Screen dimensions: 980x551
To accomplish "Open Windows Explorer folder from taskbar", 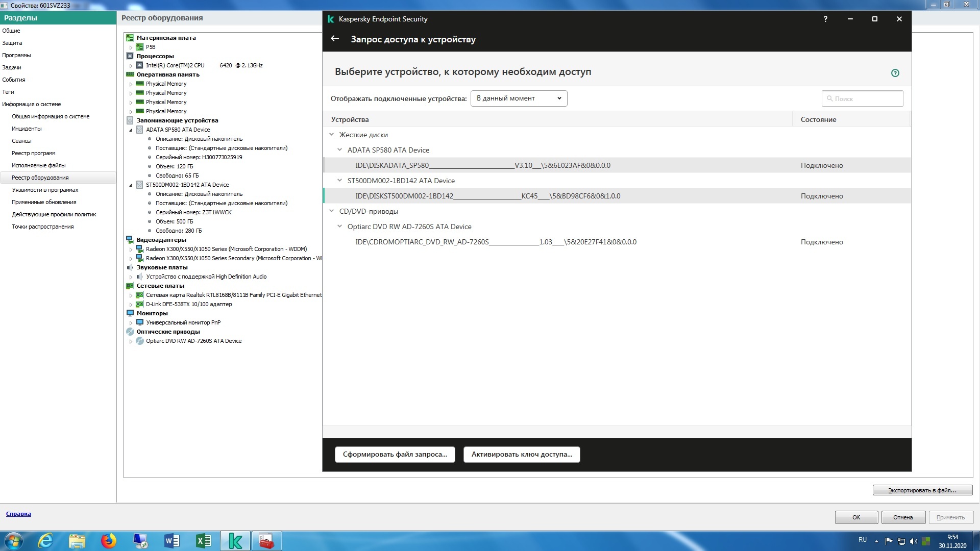I will pos(77,541).
